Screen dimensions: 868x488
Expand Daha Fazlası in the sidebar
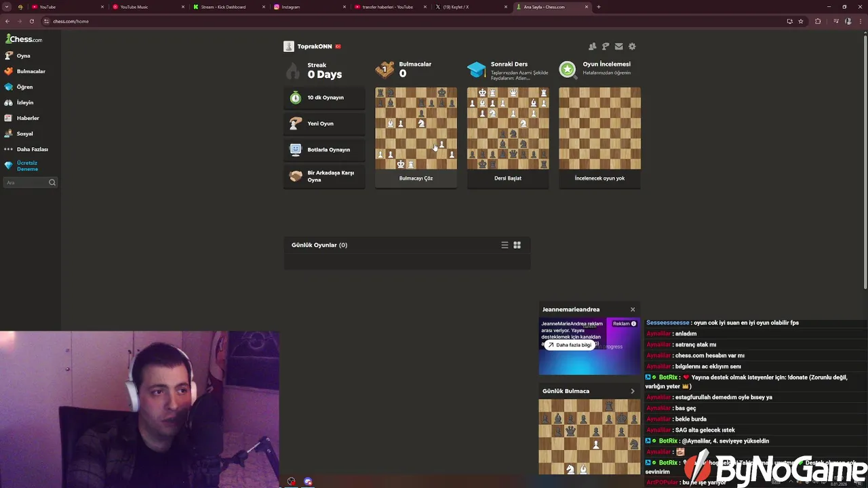point(32,149)
